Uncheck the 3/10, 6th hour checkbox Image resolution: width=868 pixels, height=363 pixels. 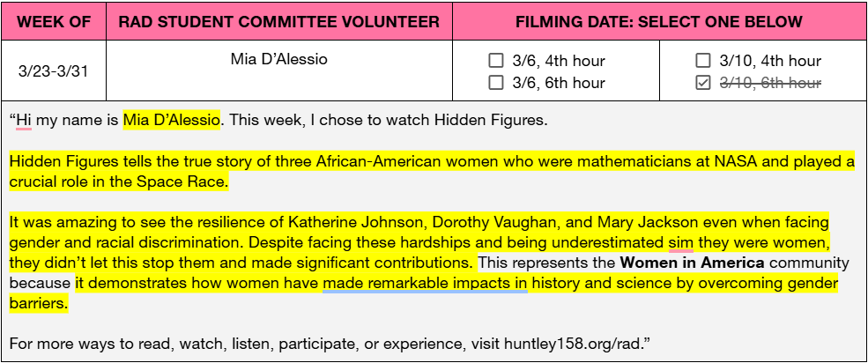tap(703, 83)
